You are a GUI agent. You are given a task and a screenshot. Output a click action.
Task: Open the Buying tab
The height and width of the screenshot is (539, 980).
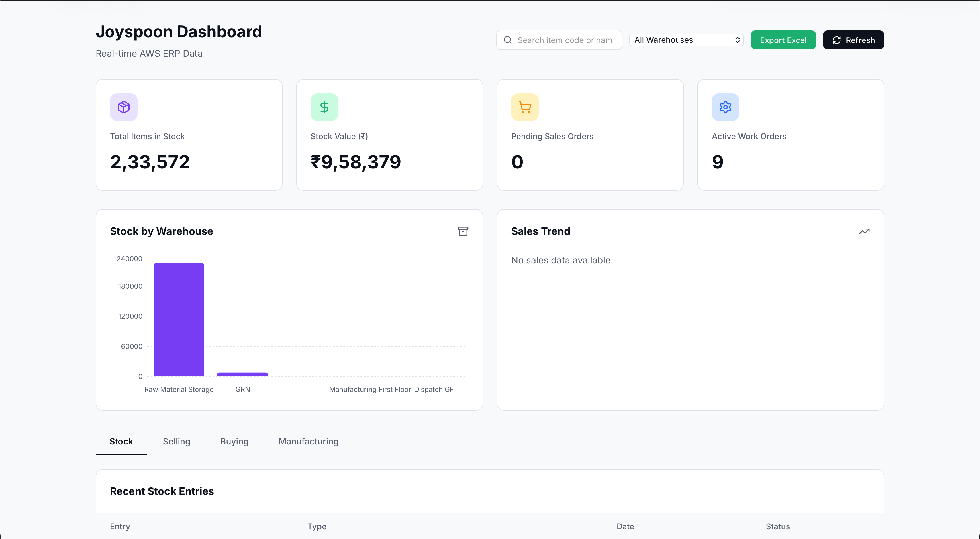tap(234, 441)
